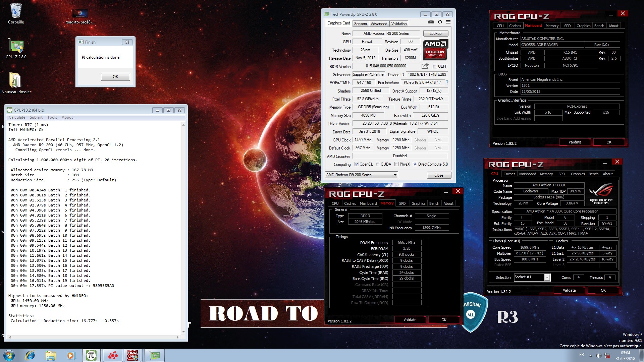This screenshot has width=644, height=362.
Task: Open the Socket #1 selection dropdown
Action: [x=532, y=277]
